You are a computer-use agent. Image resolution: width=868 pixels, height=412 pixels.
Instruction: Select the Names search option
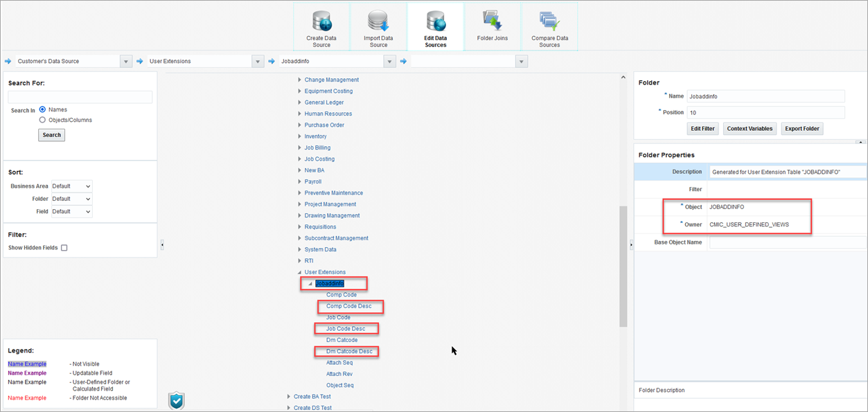point(43,109)
